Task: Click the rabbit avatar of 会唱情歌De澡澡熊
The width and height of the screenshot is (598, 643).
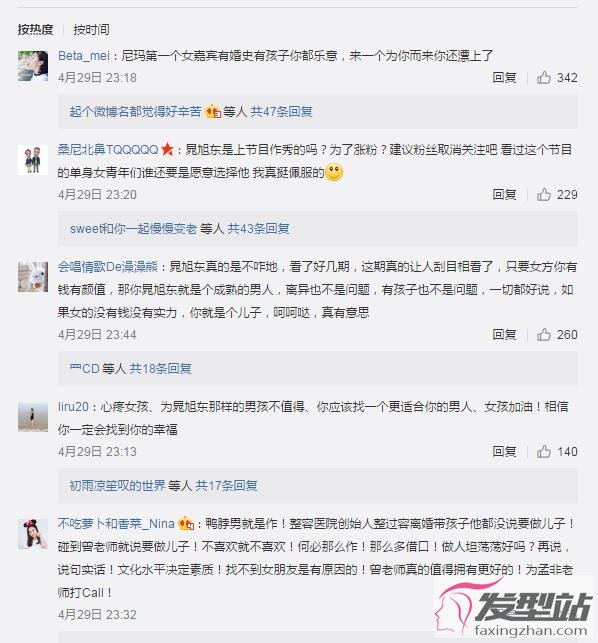Action: point(33,277)
